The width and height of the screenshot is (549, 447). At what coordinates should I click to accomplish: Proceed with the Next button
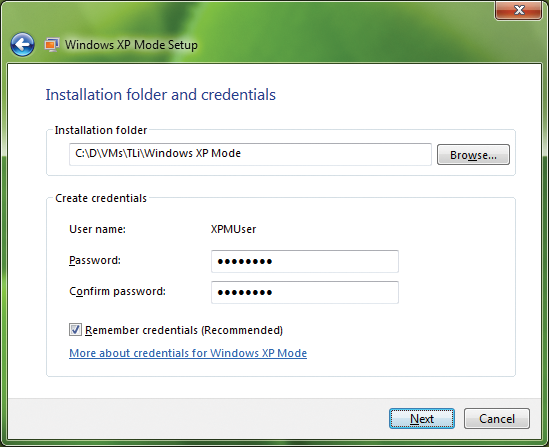click(422, 418)
